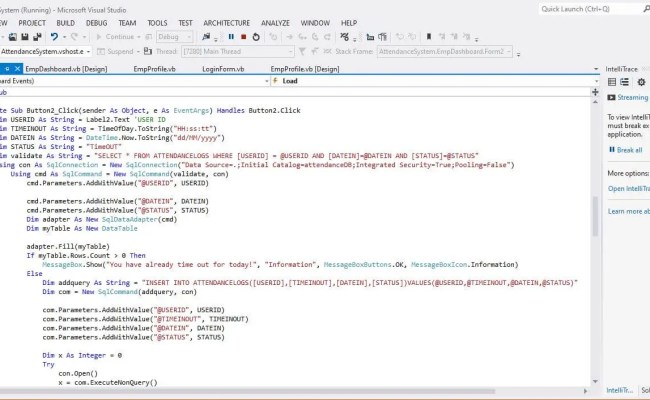Click the Open File toolbar icon
The image size is (650, 400).
(12, 37)
